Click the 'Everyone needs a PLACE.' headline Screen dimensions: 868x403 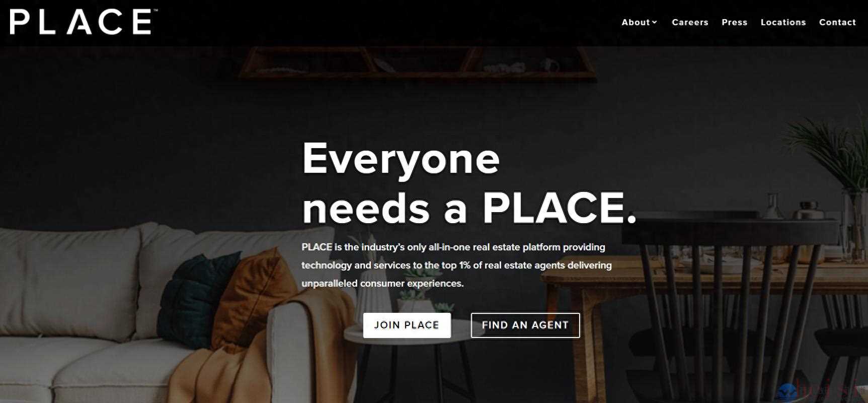pos(469,182)
